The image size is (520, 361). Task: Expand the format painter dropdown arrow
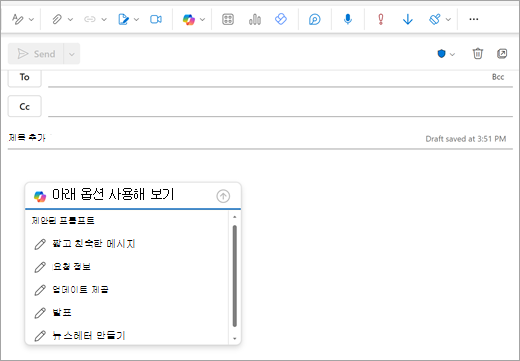[448, 20]
